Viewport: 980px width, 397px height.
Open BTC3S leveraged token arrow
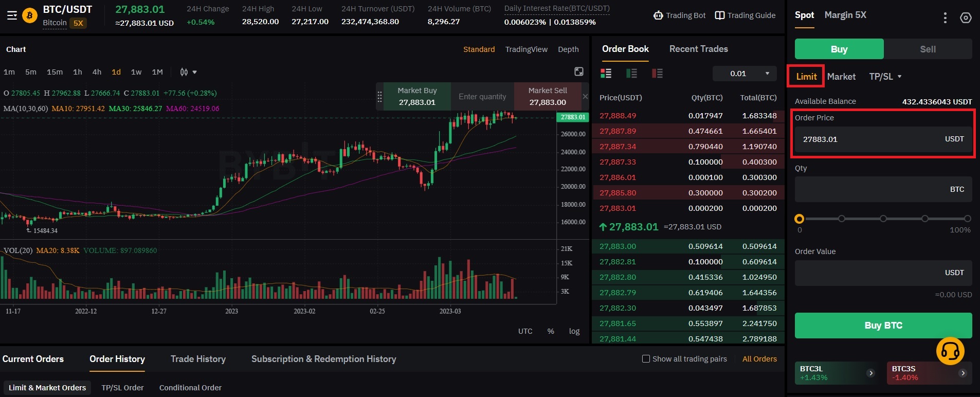963,373
